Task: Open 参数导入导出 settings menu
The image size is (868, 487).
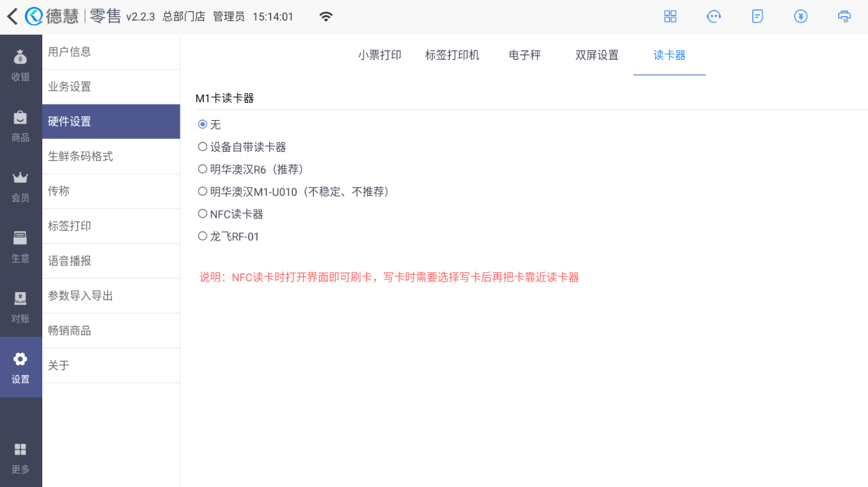Action: coord(111,295)
